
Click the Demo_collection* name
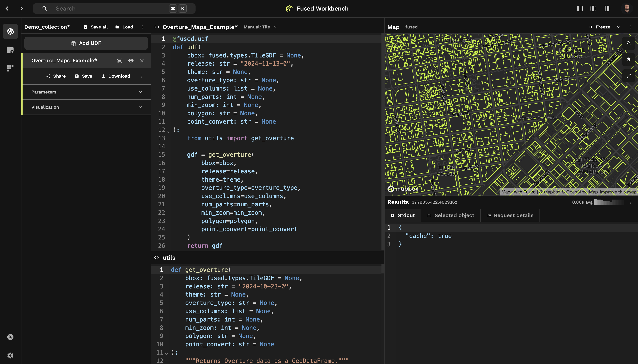[x=47, y=27]
